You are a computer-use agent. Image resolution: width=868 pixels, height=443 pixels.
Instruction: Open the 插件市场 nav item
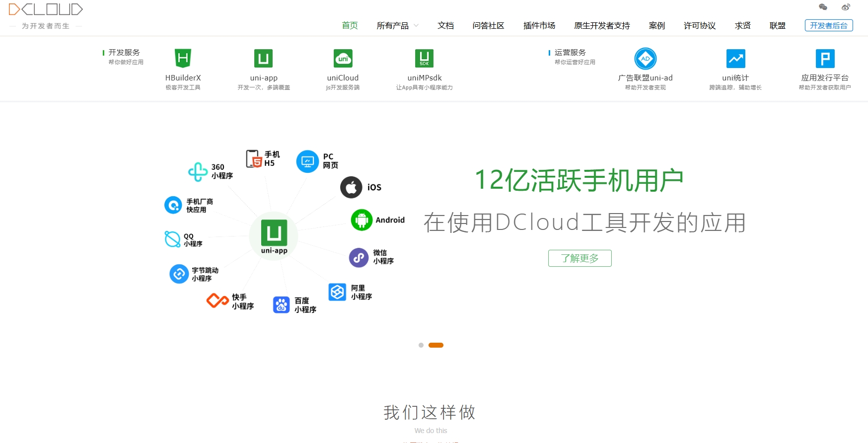(539, 25)
